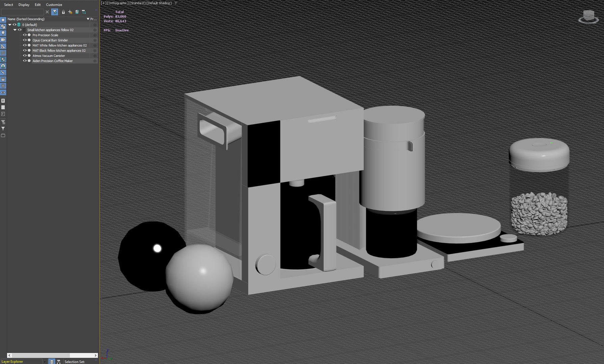
Task: Hide the Aiden Precision Coffee Maker object
Action: pyautogui.click(x=25, y=61)
